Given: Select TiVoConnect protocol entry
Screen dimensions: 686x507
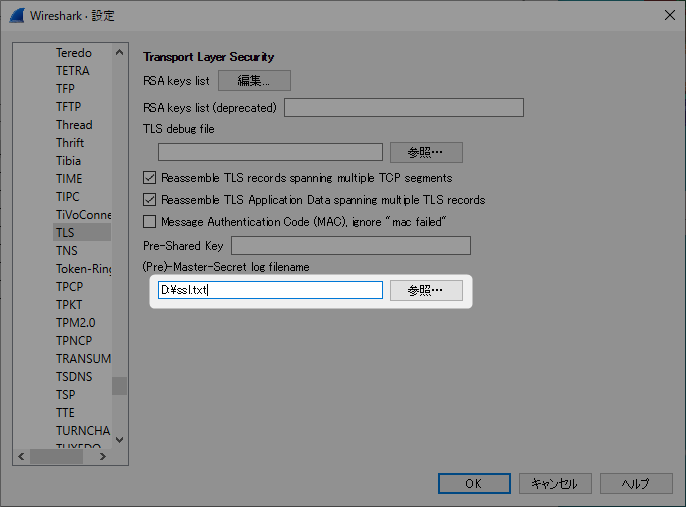Looking at the screenshot, I should 83,215.
